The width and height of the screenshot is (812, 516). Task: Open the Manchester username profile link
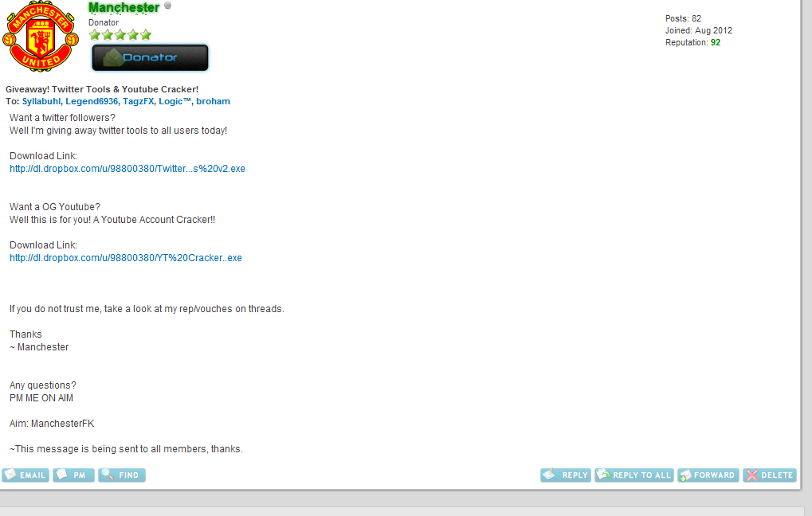[124, 7]
